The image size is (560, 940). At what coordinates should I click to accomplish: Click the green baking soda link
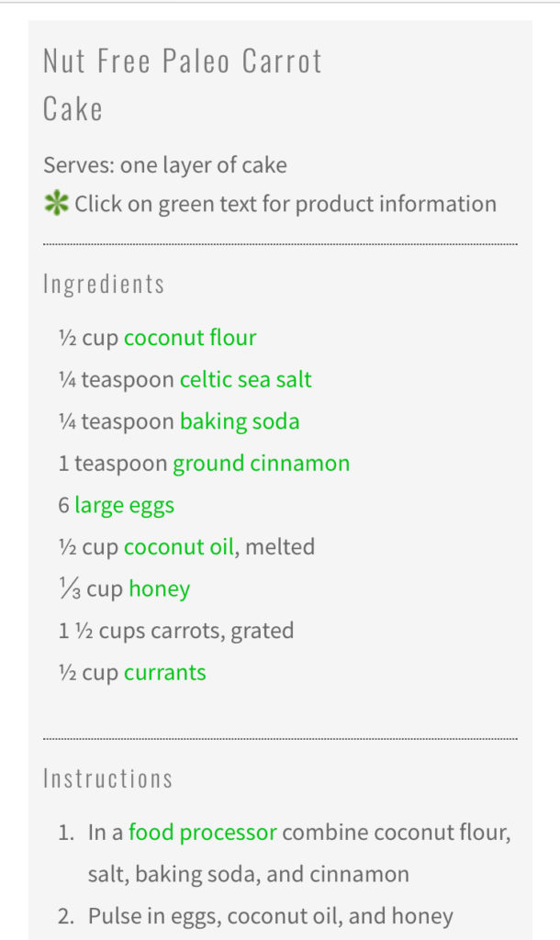click(x=240, y=421)
